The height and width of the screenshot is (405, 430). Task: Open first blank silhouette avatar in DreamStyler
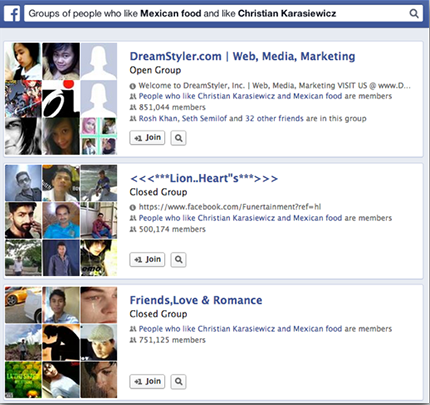tap(99, 61)
